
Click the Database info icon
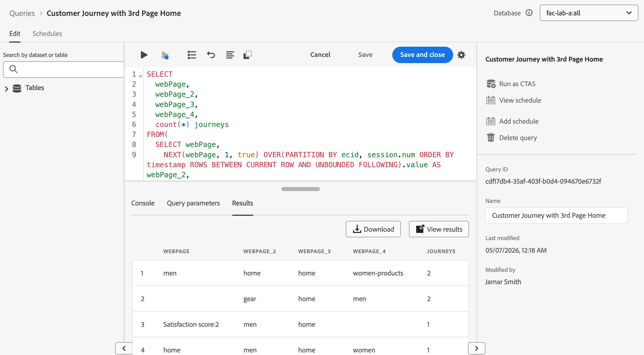[529, 13]
